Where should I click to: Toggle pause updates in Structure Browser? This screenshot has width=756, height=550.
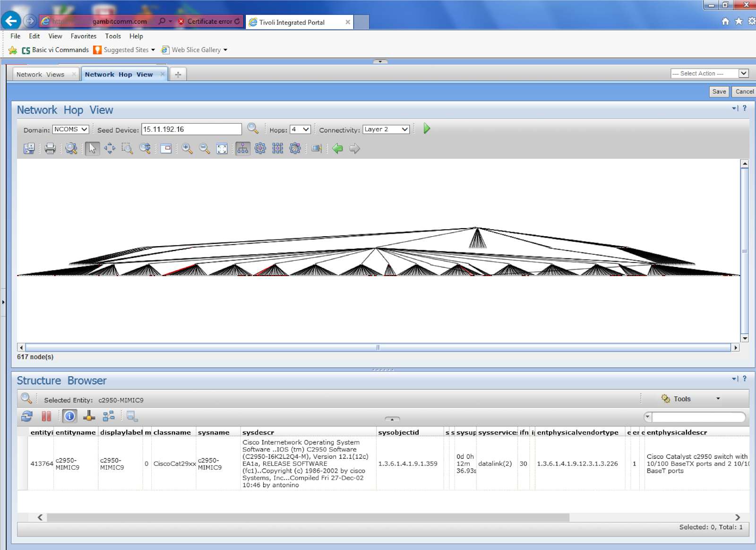[46, 416]
